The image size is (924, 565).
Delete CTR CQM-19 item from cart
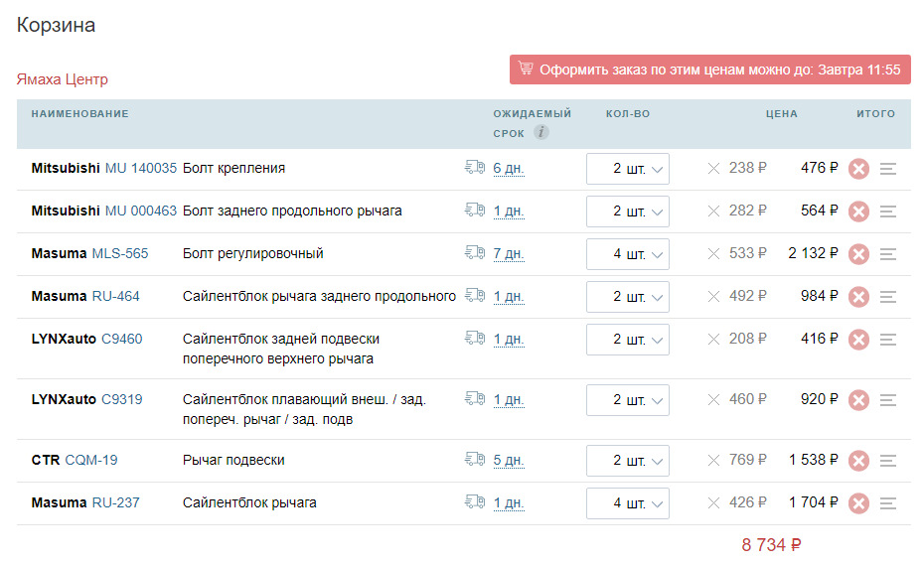[x=858, y=461]
